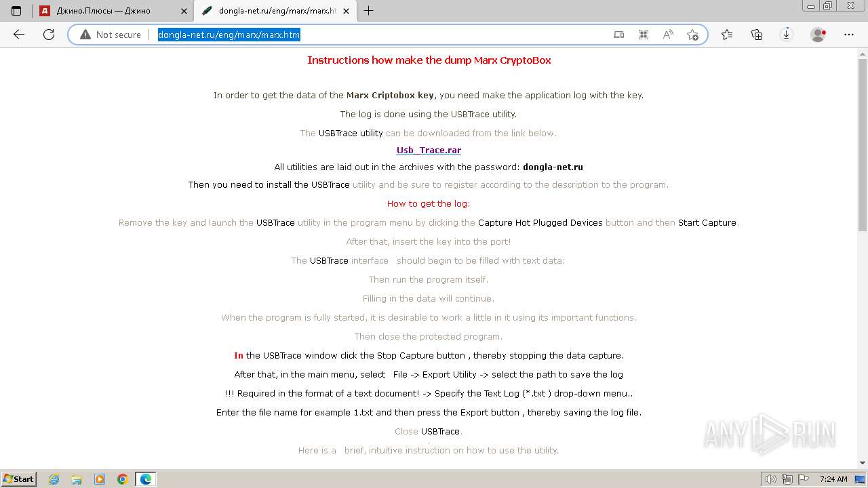Screen dimensions: 868x488
Task: Click 'Capture Hot Plugged Devices' text
Action: [x=540, y=222]
